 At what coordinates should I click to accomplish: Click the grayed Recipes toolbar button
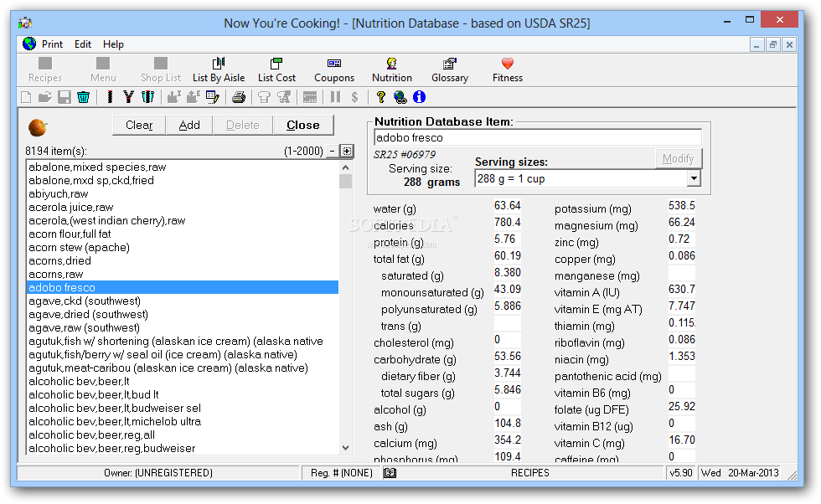[x=45, y=70]
